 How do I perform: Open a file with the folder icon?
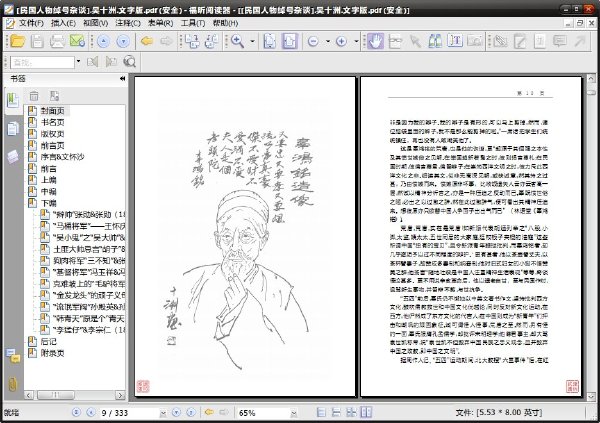coord(17,41)
